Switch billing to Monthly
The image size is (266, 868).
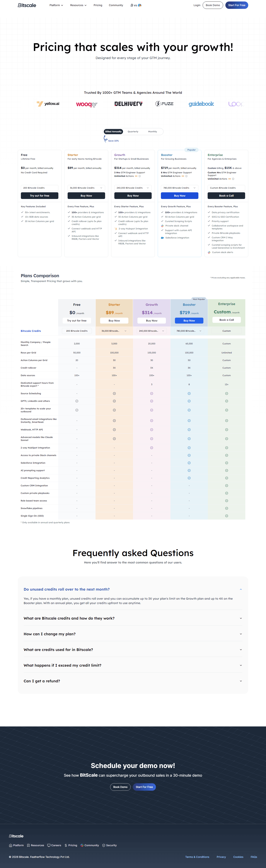[x=152, y=131]
